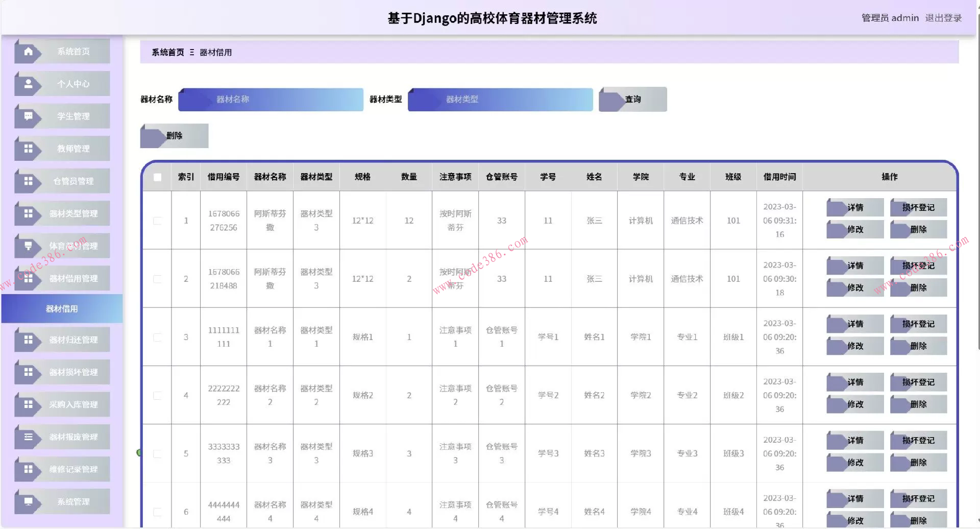Open 详情 for row 6 姓名4

[x=855, y=498]
